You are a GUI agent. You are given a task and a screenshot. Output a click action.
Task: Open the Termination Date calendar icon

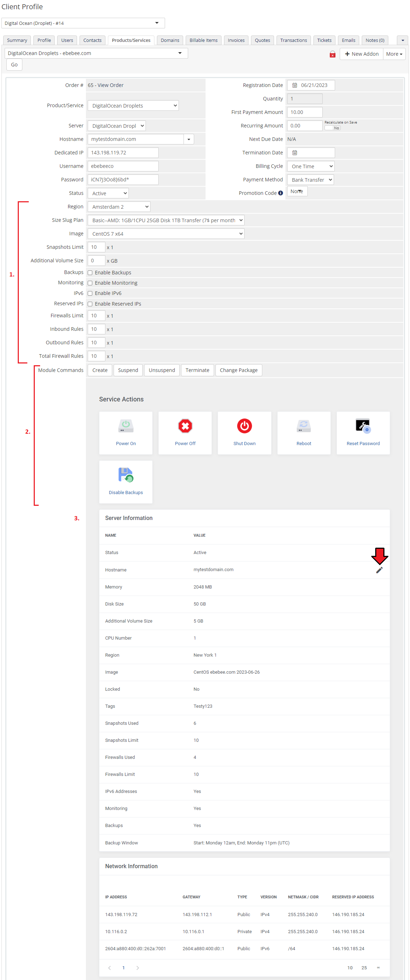[x=294, y=153]
